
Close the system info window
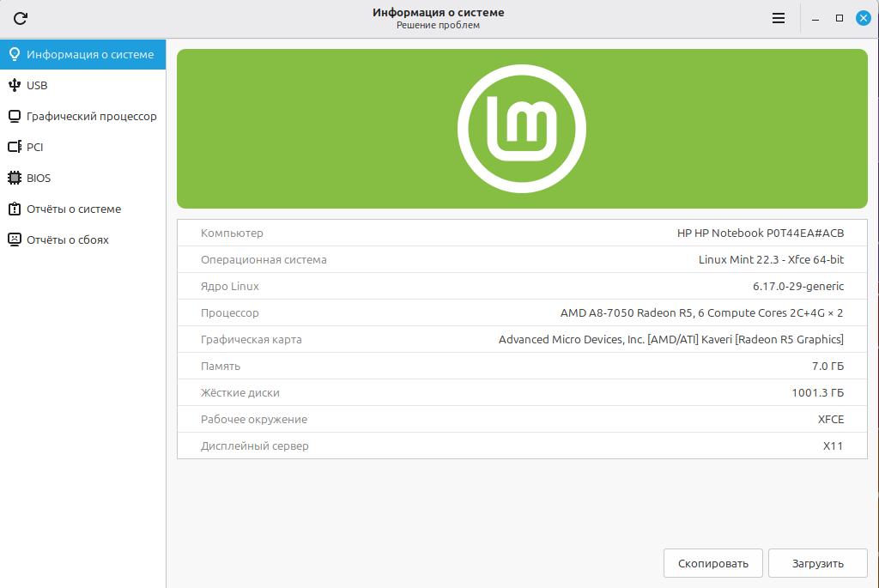pos(864,19)
